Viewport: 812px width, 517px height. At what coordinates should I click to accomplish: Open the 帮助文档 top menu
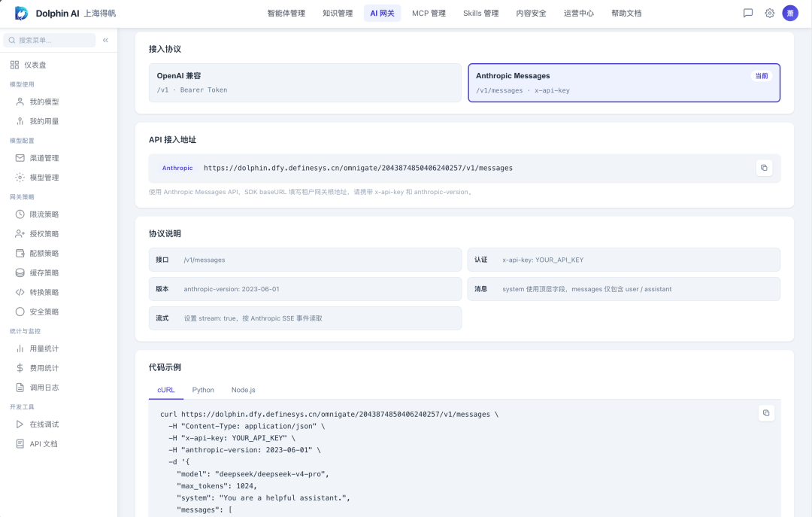point(626,14)
